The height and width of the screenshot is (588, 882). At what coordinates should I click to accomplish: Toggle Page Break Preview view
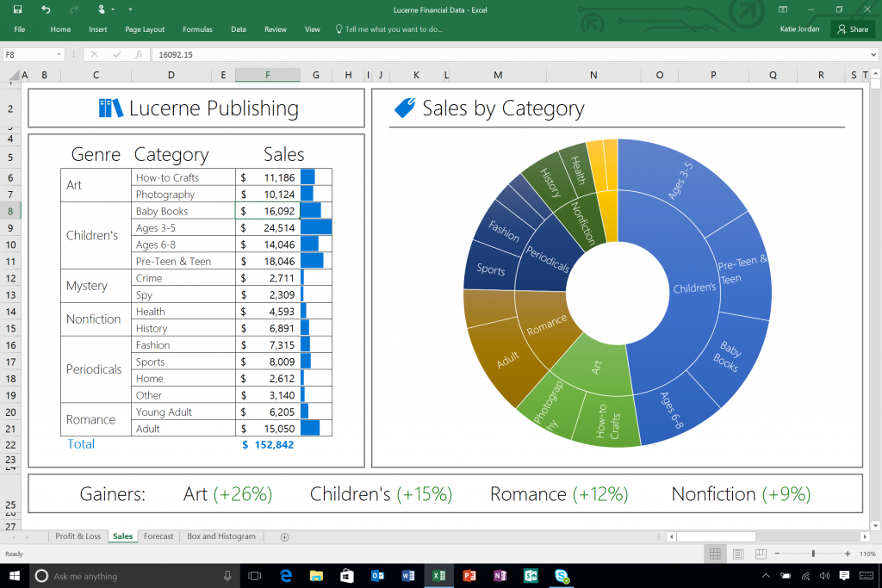[761, 554]
